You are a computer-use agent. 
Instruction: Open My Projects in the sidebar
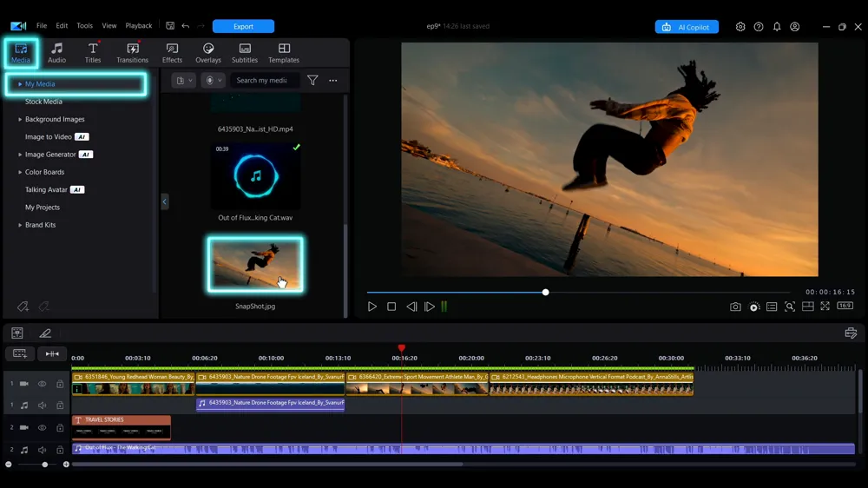(42, 208)
